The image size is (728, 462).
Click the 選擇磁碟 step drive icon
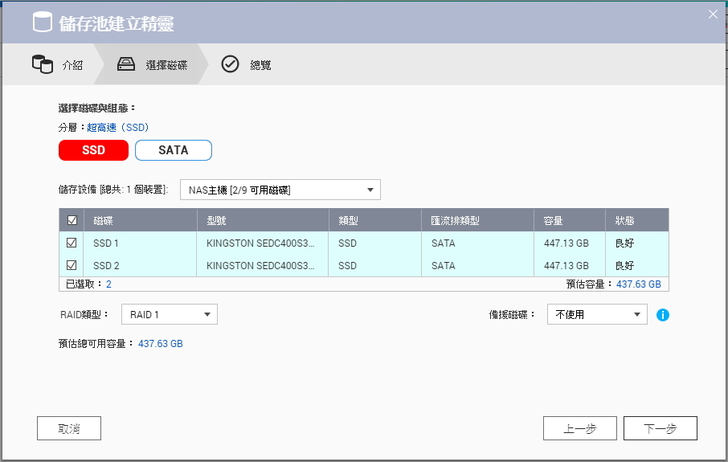[x=126, y=65]
